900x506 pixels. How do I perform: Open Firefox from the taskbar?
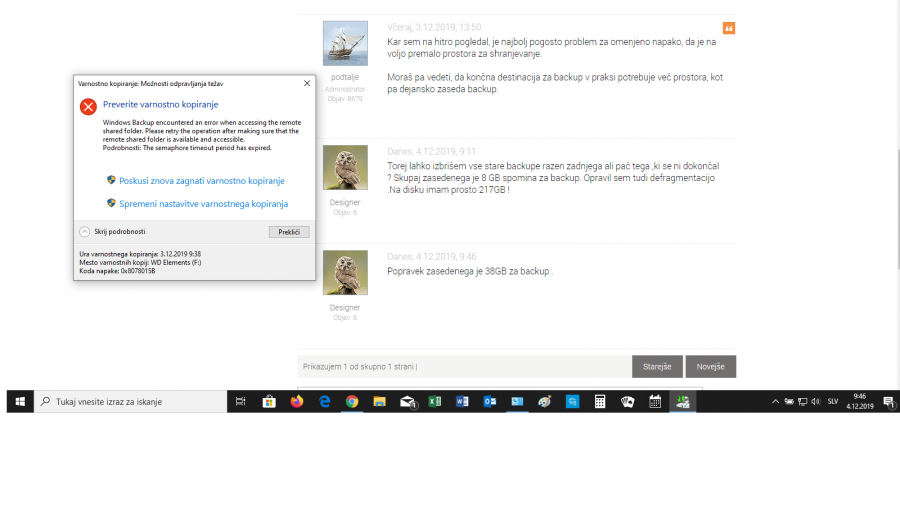[x=297, y=401]
